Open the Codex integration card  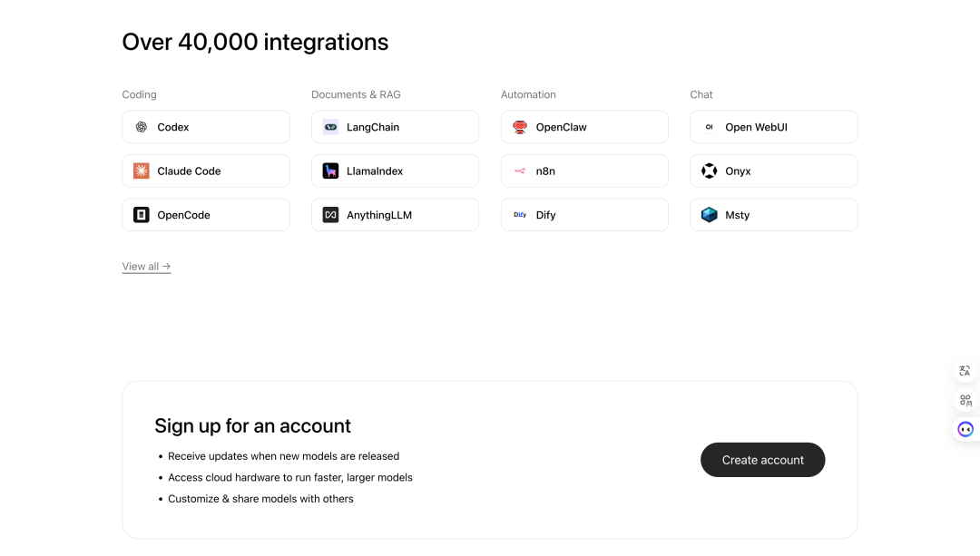pyautogui.click(x=206, y=127)
